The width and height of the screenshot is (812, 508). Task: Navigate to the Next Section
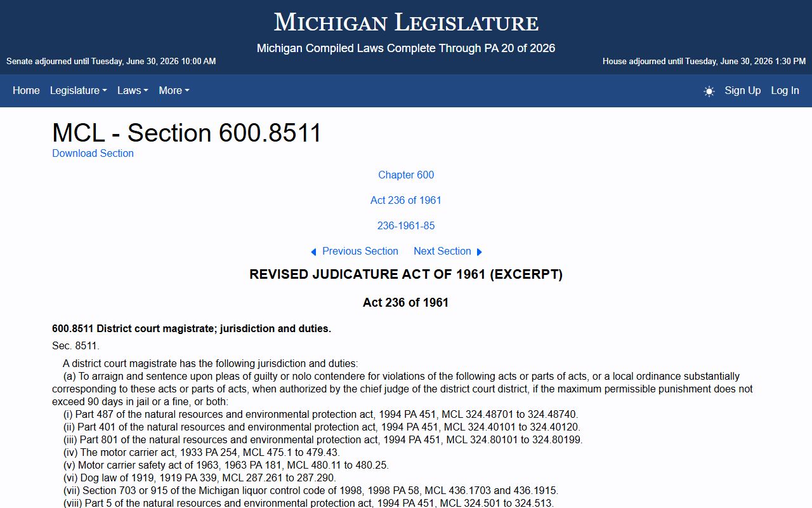tap(442, 251)
